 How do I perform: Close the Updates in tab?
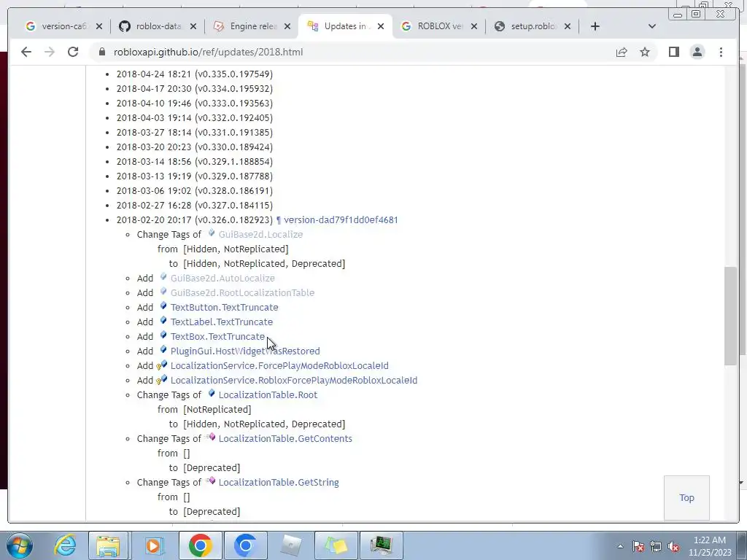point(381,26)
